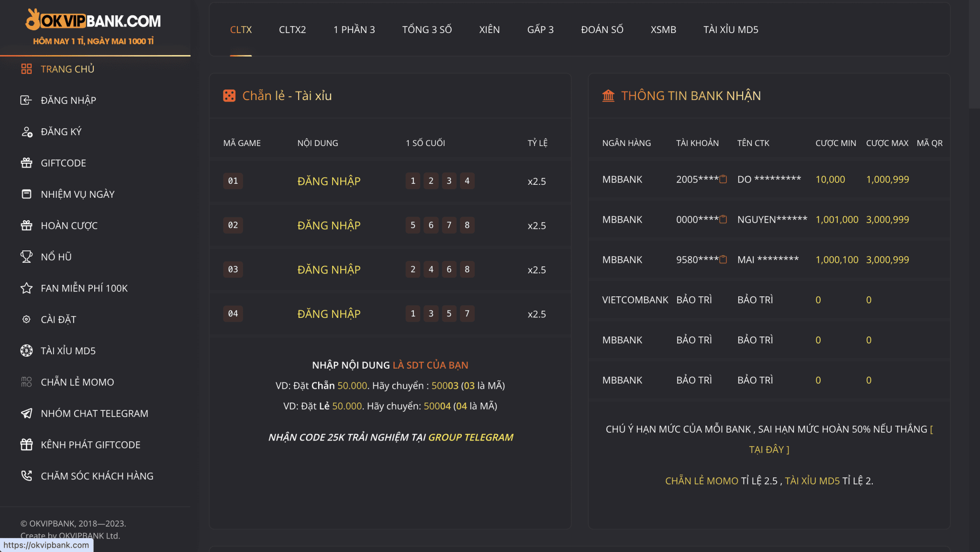Open the GROUP TELEGRAM link

[470, 437]
